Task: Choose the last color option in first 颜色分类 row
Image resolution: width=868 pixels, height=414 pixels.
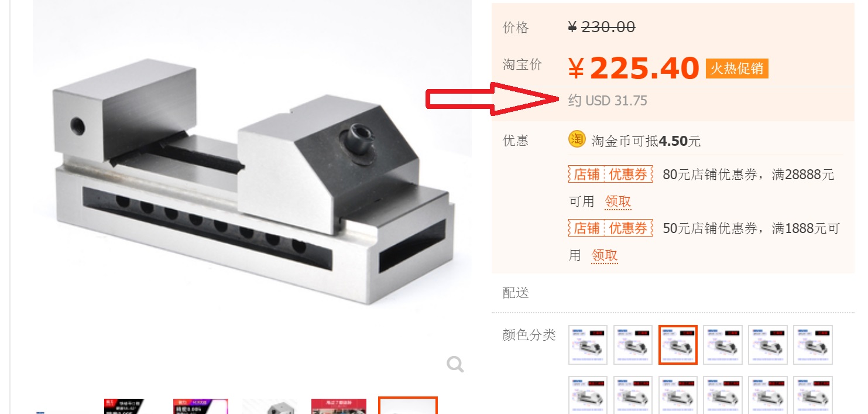Action: [813, 345]
